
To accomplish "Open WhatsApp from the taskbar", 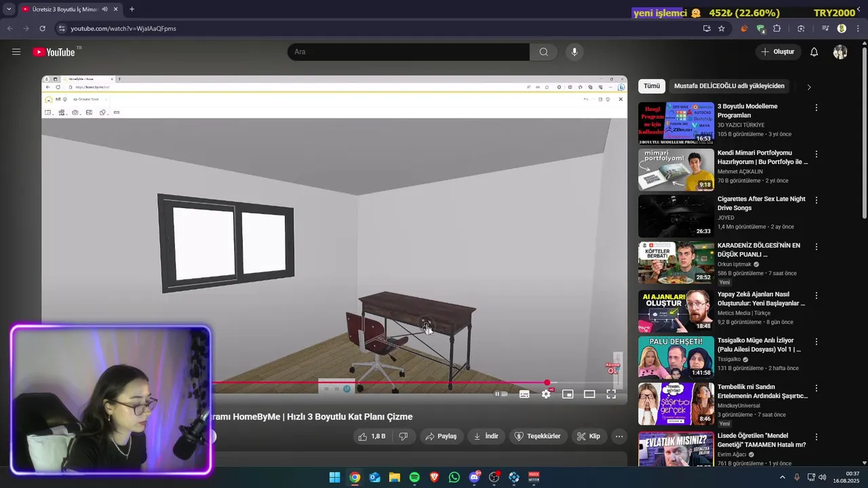I will coord(454,477).
